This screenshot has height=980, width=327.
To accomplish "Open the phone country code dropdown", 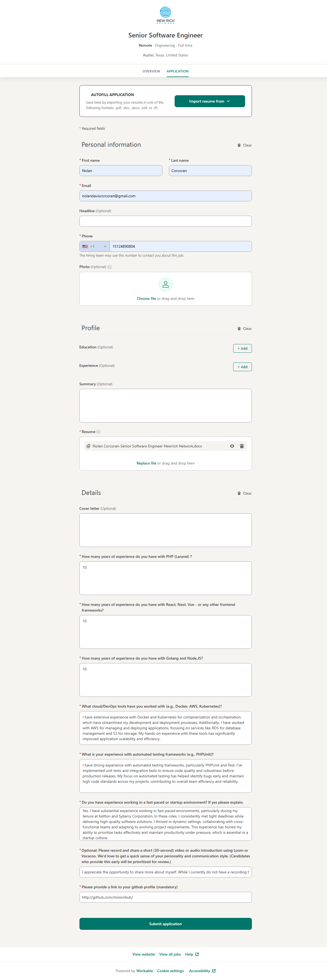I will pyautogui.click(x=95, y=247).
